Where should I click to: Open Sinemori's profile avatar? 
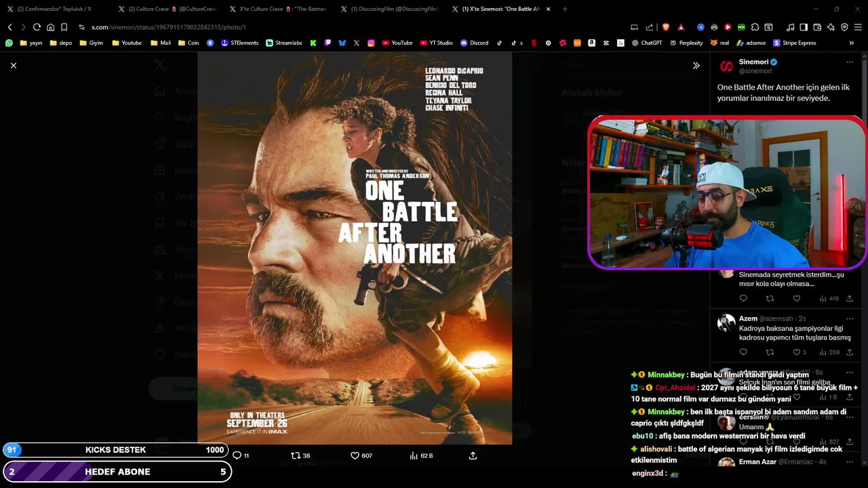click(726, 66)
